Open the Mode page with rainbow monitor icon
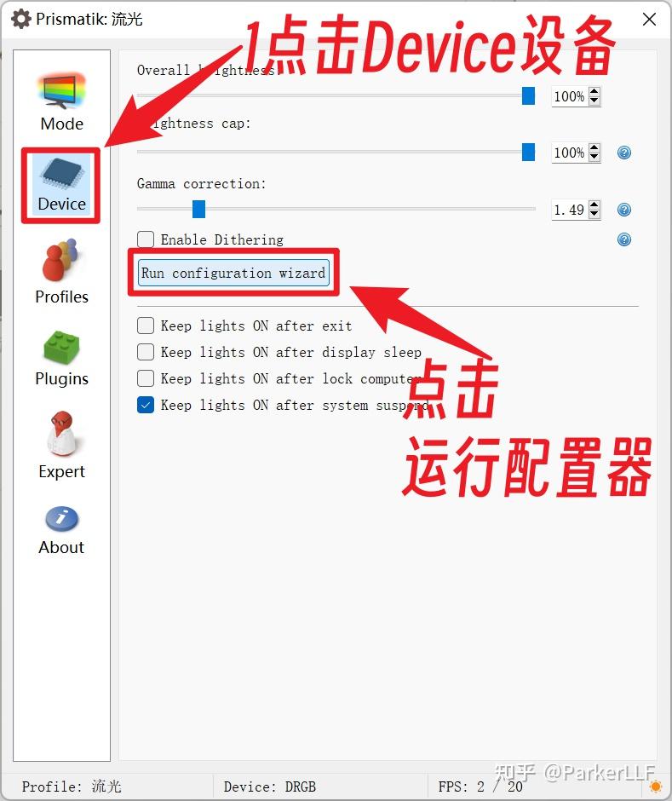This screenshot has width=672, height=801. click(62, 102)
